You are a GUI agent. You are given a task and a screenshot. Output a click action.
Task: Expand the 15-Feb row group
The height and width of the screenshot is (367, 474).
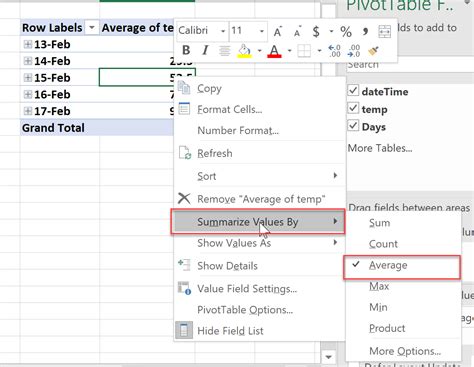[x=28, y=78]
